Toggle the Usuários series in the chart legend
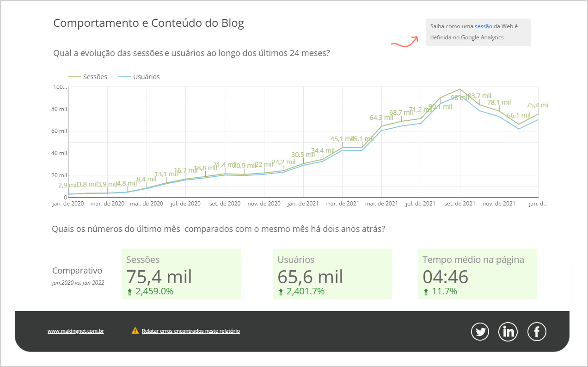 point(141,76)
